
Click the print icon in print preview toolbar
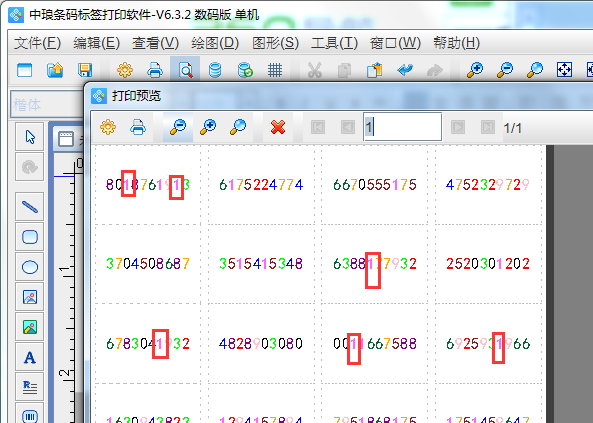tap(138, 127)
